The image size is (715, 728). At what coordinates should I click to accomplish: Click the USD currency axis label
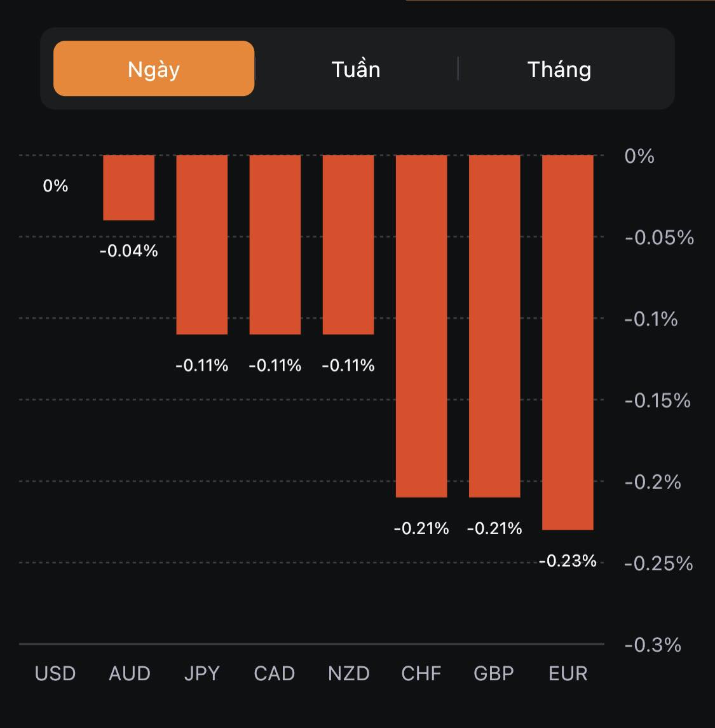55,673
